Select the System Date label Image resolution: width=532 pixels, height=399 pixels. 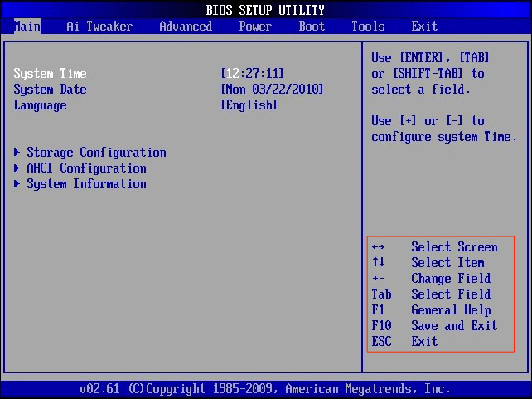click(x=51, y=90)
